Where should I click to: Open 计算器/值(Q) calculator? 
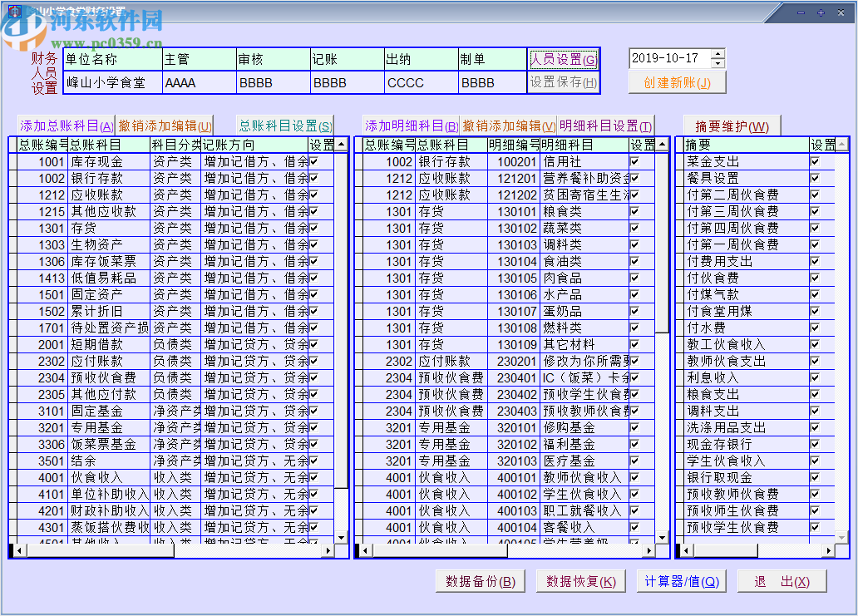(x=681, y=582)
